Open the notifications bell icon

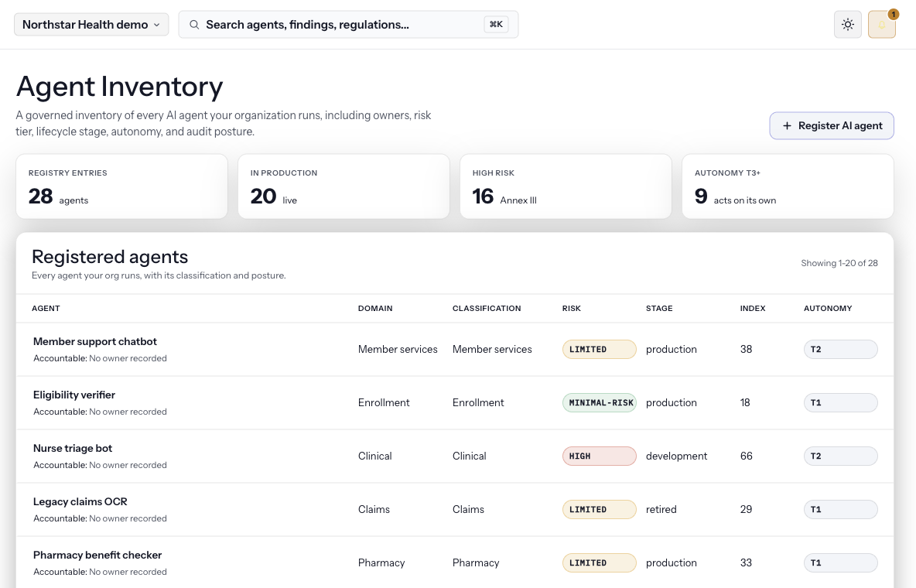pos(881,25)
